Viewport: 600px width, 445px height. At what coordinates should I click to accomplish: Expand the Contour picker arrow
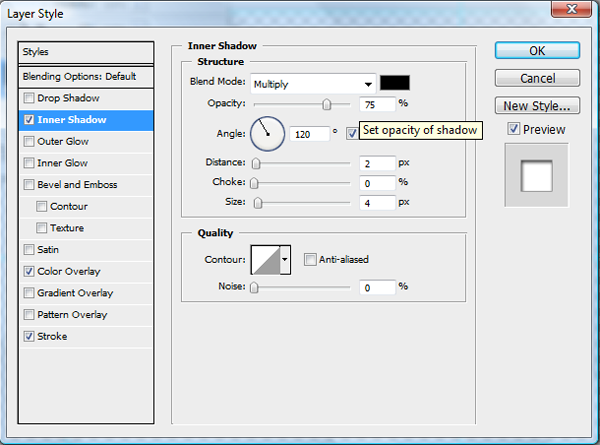(x=285, y=260)
